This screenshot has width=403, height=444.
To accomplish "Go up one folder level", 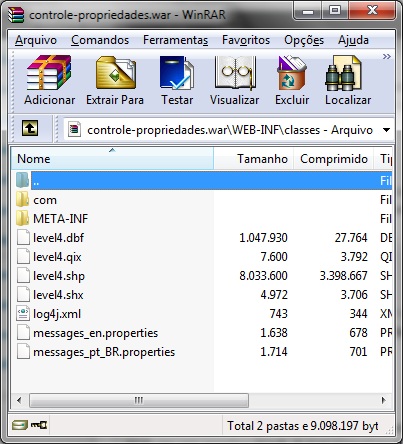I will pyautogui.click(x=30, y=128).
